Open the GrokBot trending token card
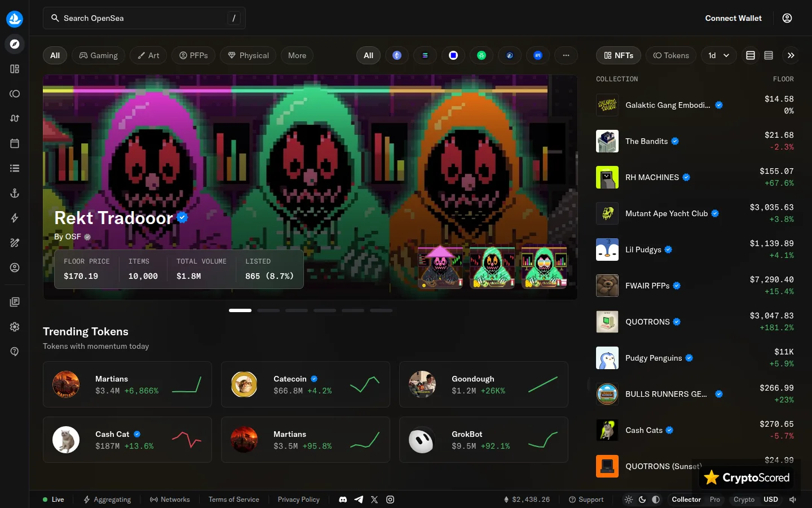This screenshot has height=508, width=812. [x=484, y=440]
